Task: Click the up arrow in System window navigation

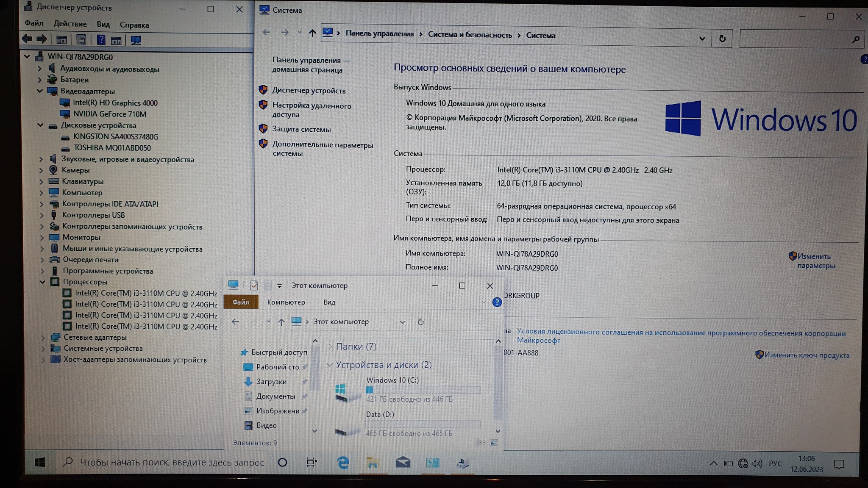Action: pyautogui.click(x=312, y=33)
